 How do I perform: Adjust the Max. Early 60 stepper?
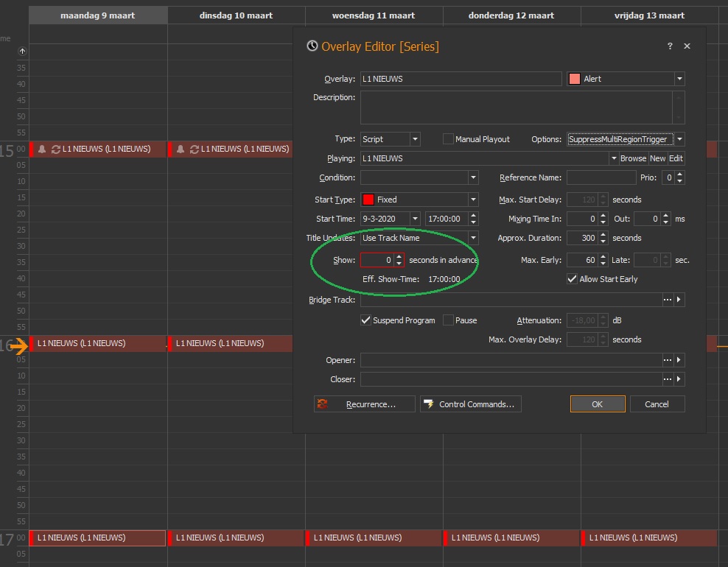point(603,260)
